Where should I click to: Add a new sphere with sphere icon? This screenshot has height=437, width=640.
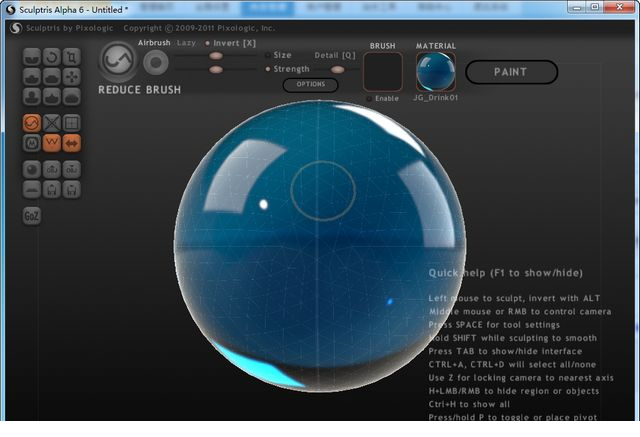[x=32, y=169]
